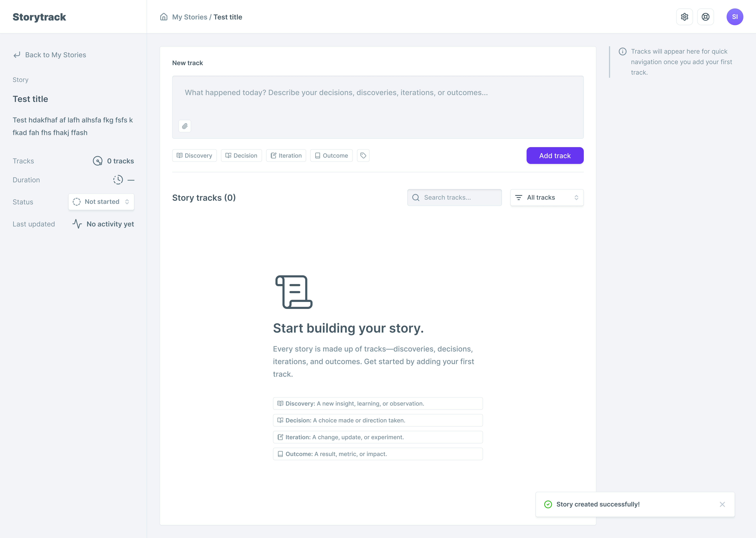Dismiss the success toast notification
Viewport: 756px width, 538px height.
tap(722, 504)
